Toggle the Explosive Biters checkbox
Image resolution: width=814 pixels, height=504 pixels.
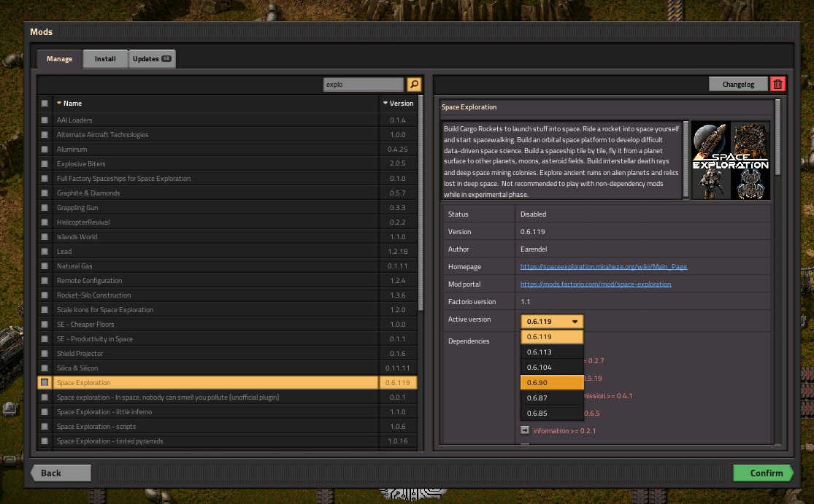(45, 163)
